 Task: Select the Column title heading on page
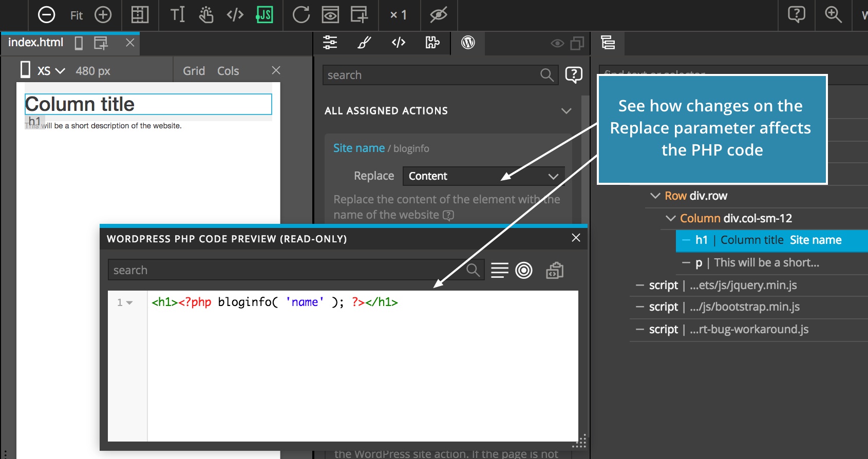click(148, 104)
